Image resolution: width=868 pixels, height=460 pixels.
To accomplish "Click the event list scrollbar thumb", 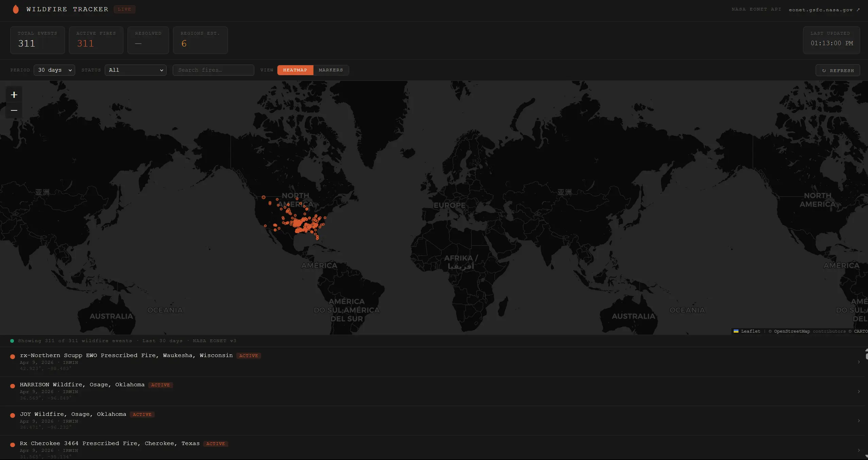I will pyautogui.click(x=867, y=356).
